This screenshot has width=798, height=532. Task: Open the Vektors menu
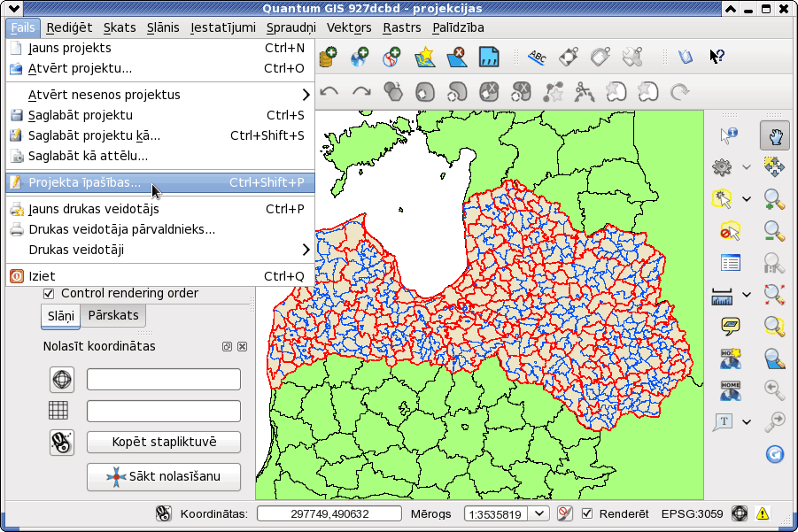coord(349,27)
